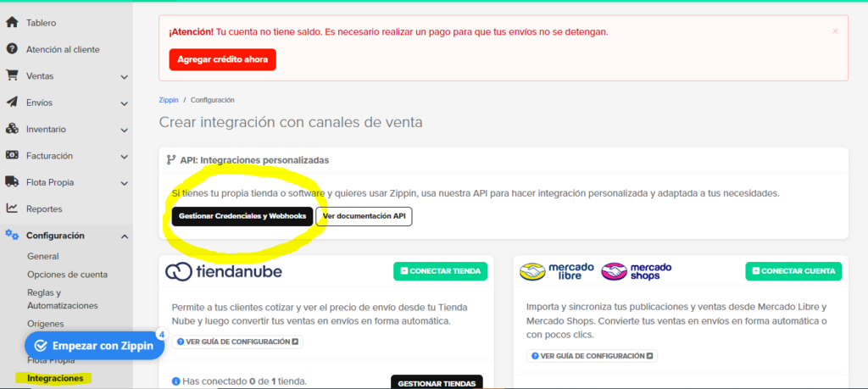This screenshot has width=868, height=389.
Task: Click the API branch icon
Action: [x=171, y=160]
